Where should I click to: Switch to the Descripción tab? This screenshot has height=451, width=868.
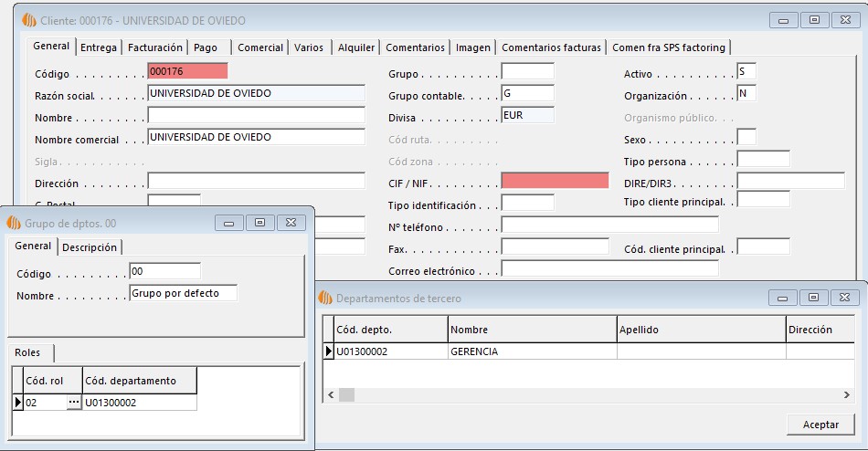[x=90, y=247]
